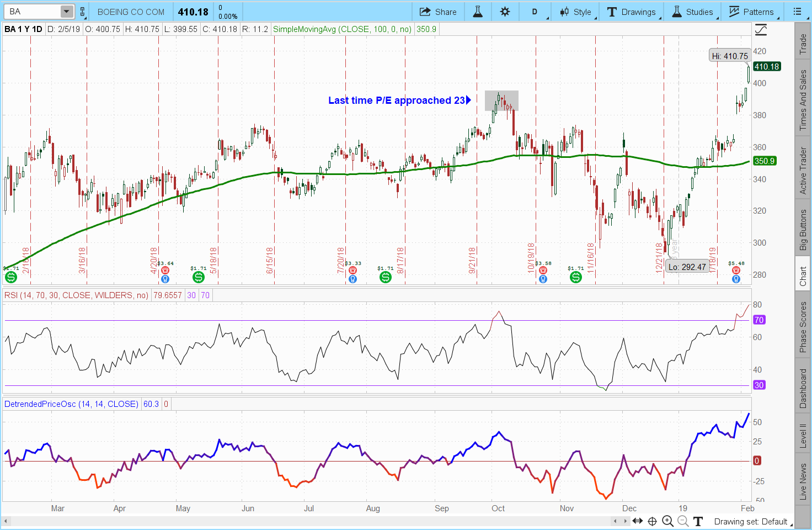The height and width of the screenshot is (530, 812).
Task: Click the flask icon beside Share
Action: 478,12
